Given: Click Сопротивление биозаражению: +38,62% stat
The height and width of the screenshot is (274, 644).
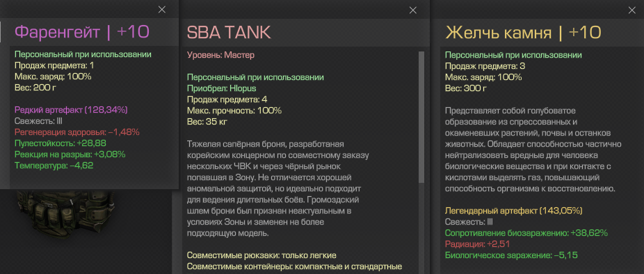Looking at the screenshot, I should (526, 233).
